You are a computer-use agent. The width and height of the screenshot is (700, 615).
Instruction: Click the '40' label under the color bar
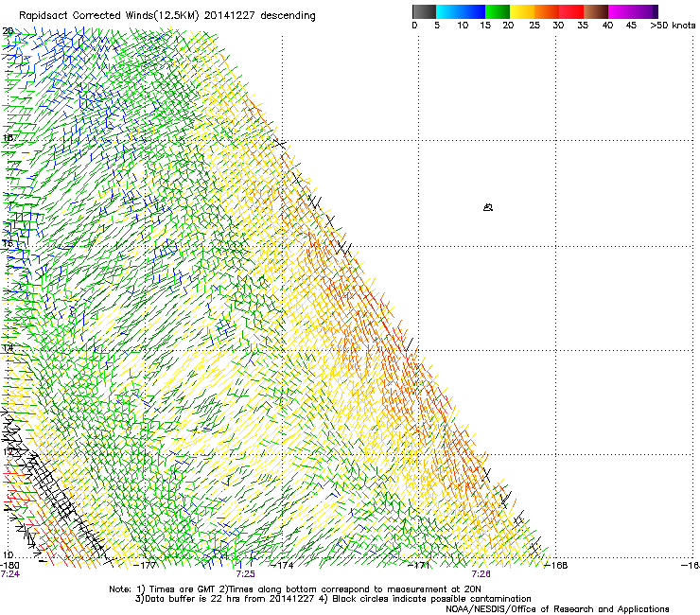point(607,26)
